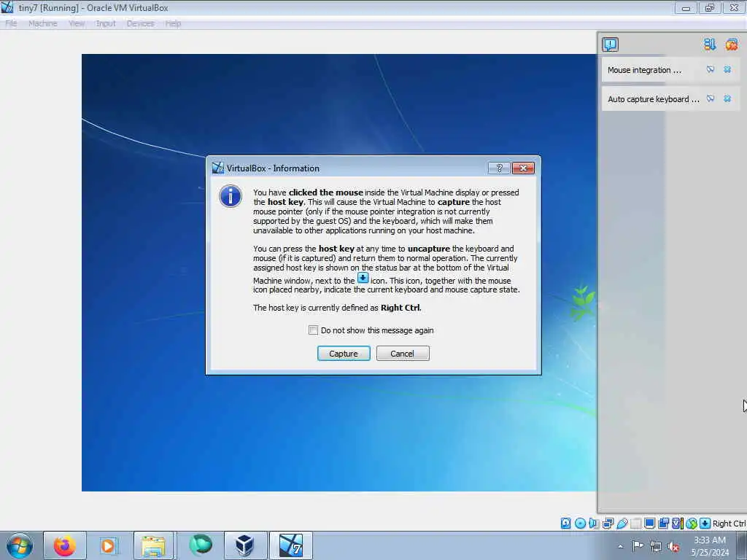The height and width of the screenshot is (560, 747).
Task: Click the keyboard capture arrow status icon
Action: pyautogui.click(x=705, y=524)
